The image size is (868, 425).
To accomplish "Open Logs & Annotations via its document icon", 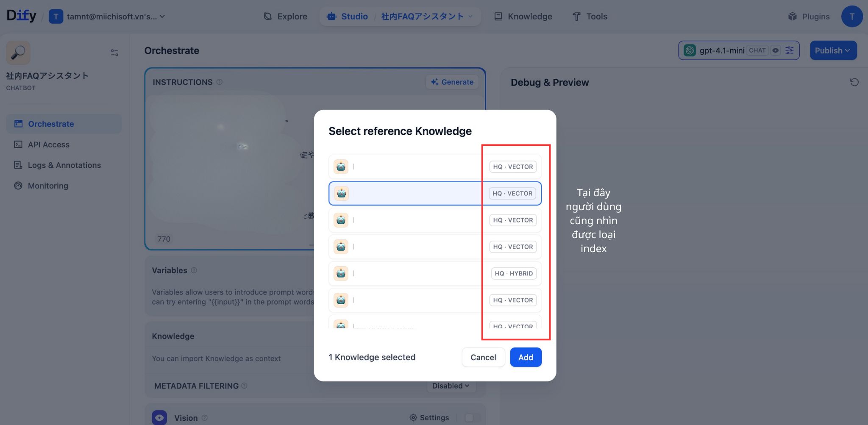I will tap(17, 165).
